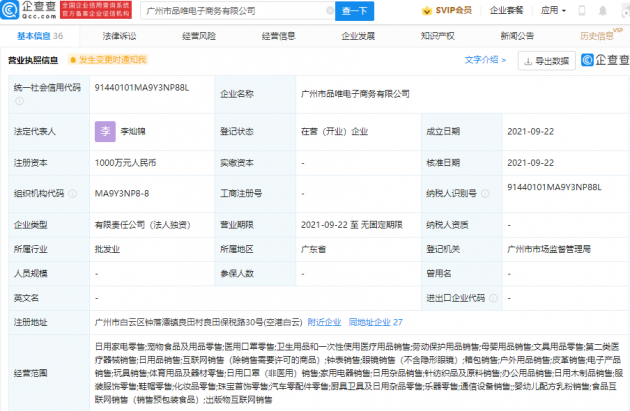The height and width of the screenshot is (411, 630).
Task: Select company type 有限责任公司（法人独资）
Action: point(142,225)
